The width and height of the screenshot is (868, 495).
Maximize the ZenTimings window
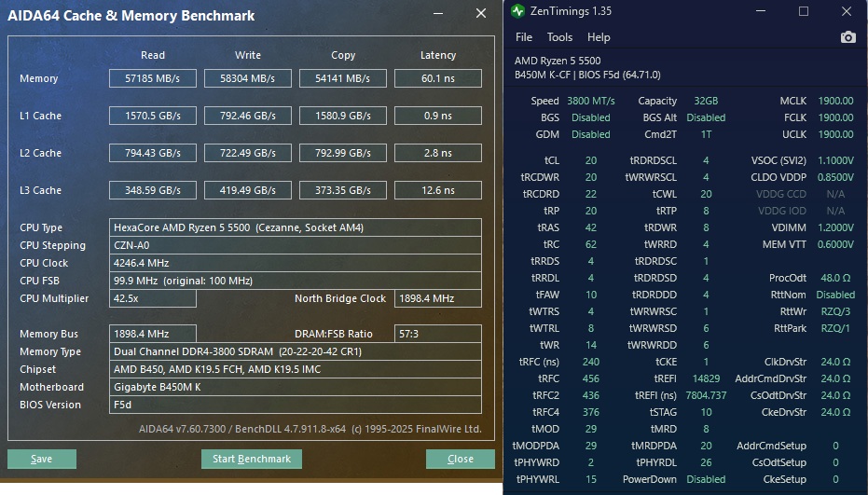[x=804, y=11]
